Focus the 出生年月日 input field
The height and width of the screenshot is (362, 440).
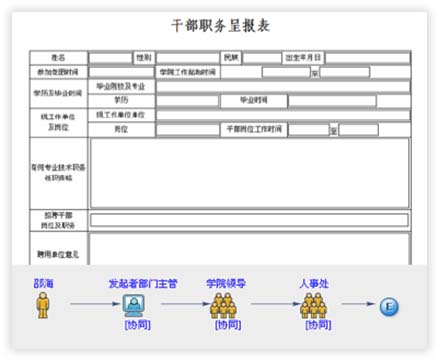click(x=368, y=58)
